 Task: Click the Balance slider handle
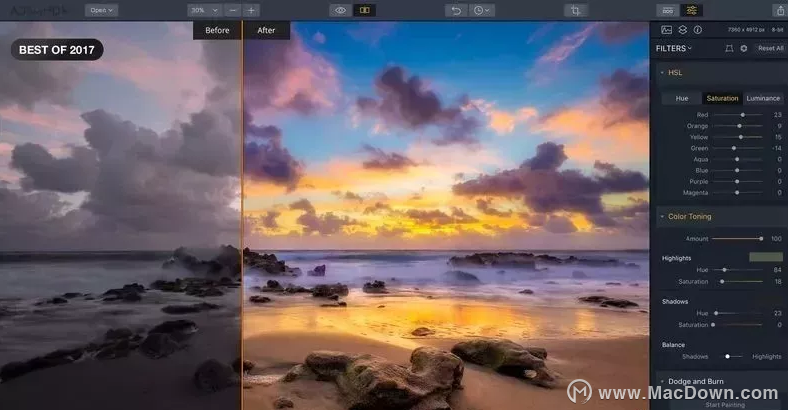(727, 356)
